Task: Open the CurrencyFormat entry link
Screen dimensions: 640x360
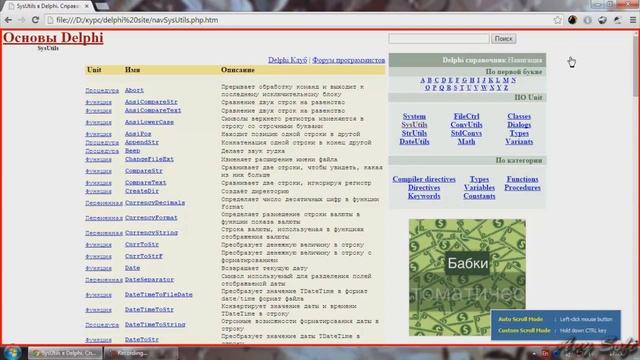Action: coord(151,218)
